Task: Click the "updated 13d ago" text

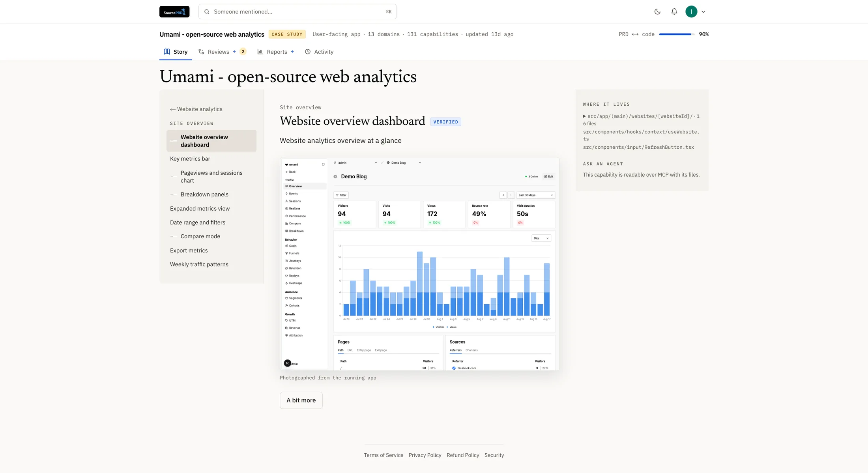Action: click(x=489, y=34)
